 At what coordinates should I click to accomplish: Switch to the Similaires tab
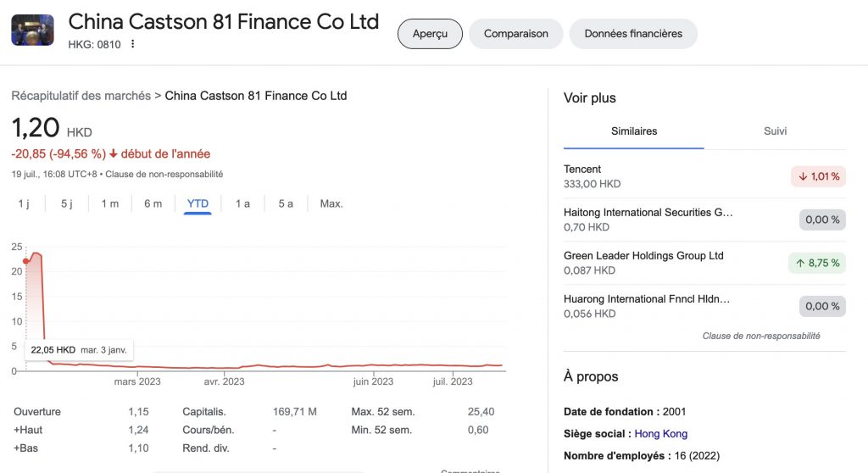click(634, 131)
